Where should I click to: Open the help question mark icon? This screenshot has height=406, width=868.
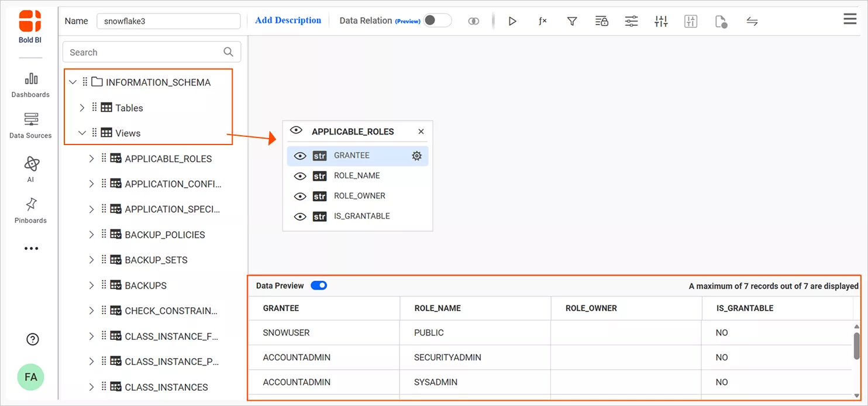[33, 339]
